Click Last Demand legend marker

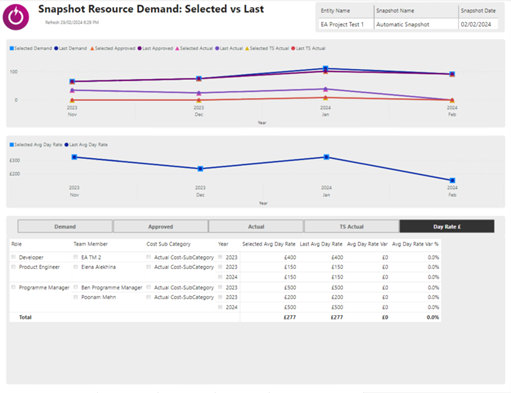click(x=56, y=48)
